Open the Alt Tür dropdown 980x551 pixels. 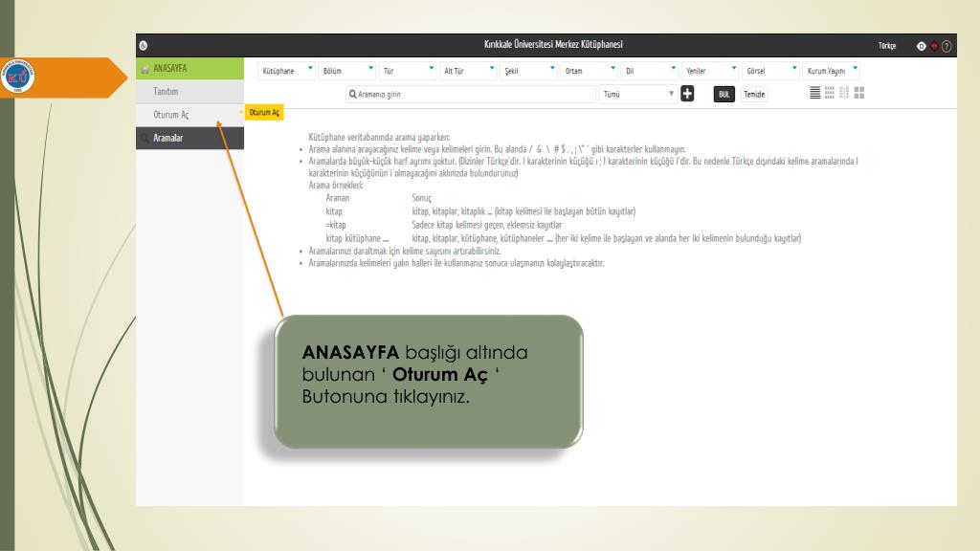tap(468, 71)
